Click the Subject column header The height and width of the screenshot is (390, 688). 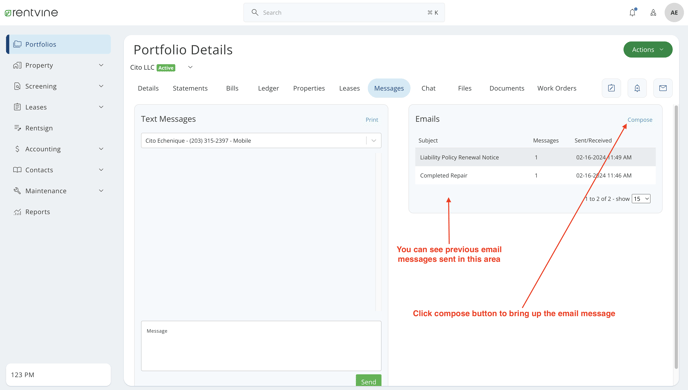[x=428, y=140]
